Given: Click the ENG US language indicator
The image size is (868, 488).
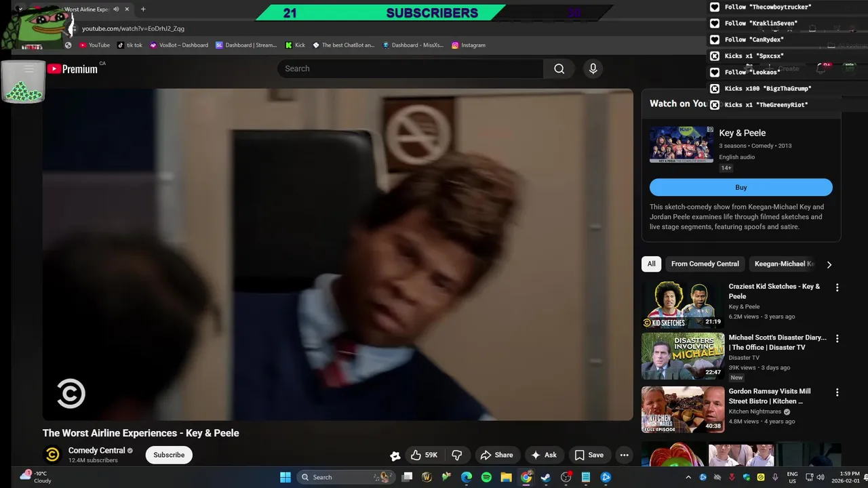Looking at the screenshot, I should [792, 477].
